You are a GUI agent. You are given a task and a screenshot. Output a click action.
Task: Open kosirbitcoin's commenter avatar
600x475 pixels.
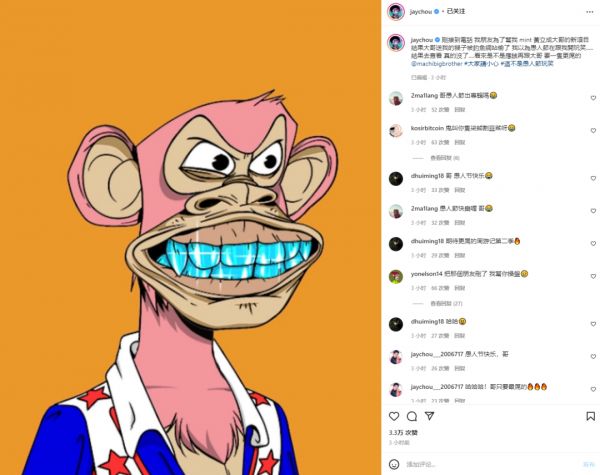click(x=396, y=131)
